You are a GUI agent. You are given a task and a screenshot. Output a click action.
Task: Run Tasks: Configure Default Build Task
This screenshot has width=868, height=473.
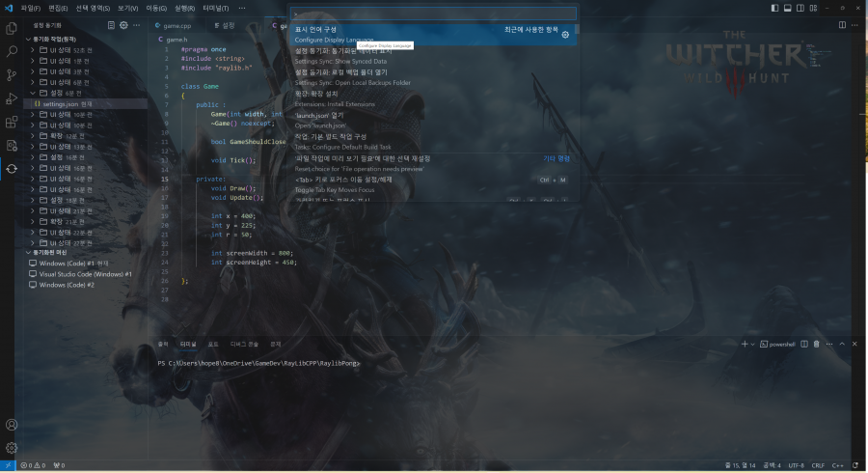(x=433, y=142)
